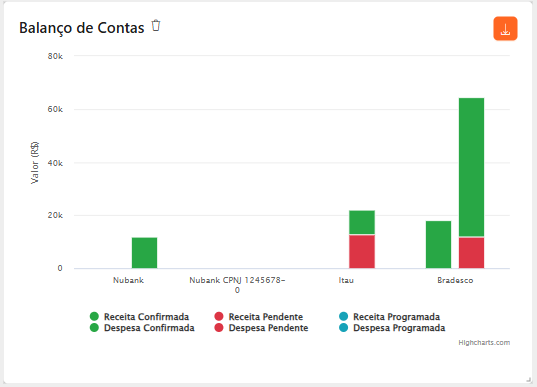Click the trash icon beside Balanço de Contas
Screen dimensions: 537x387
pyautogui.click(x=156, y=26)
